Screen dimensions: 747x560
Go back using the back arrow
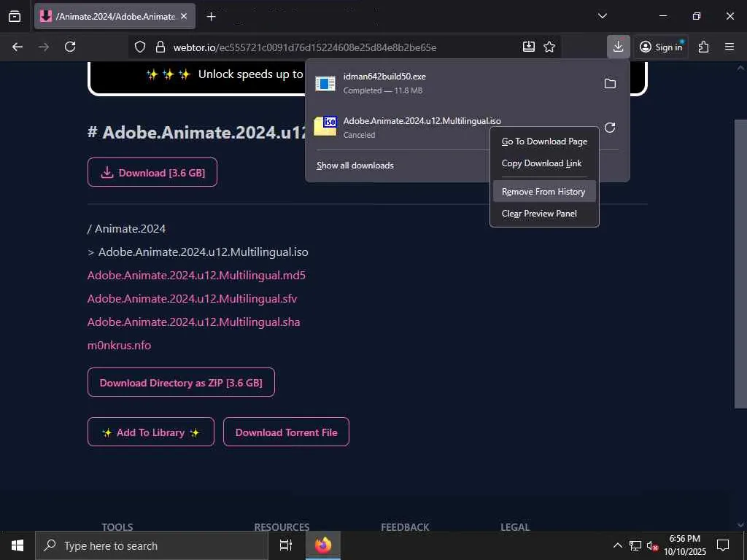[18, 47]
